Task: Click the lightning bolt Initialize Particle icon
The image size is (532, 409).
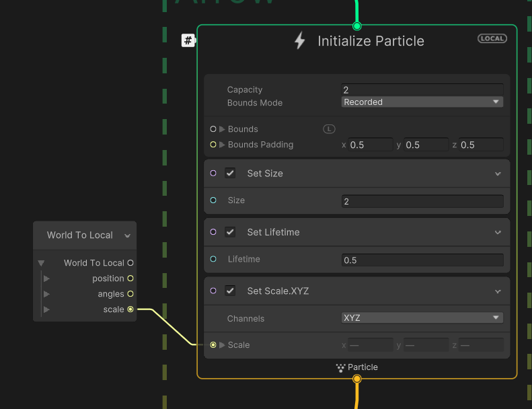Action: pyautogui.click(x=300, y=41)
